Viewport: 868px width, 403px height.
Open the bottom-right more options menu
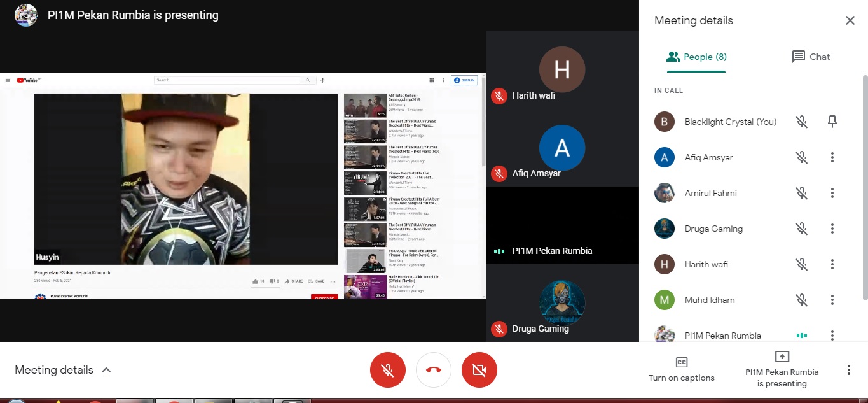click(848, 370)
